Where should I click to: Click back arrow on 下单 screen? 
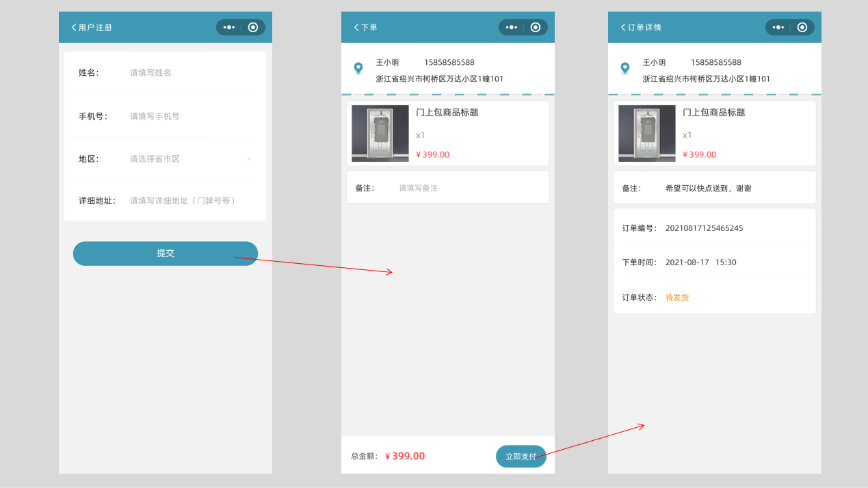pos(356,27)
